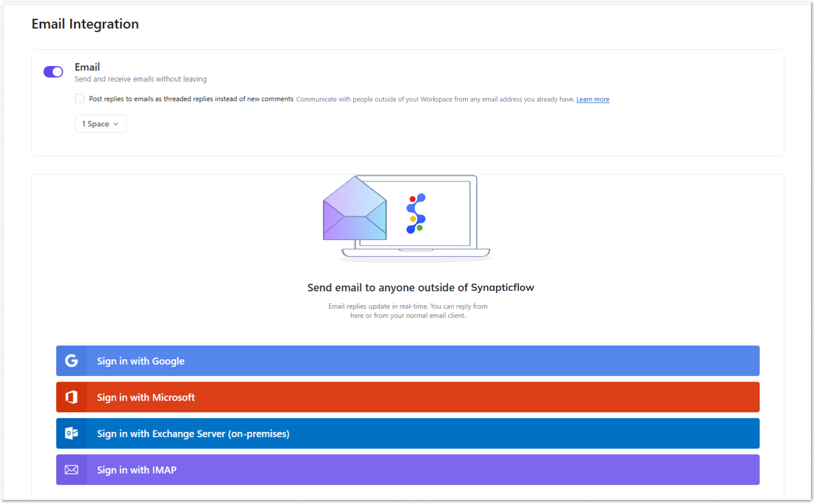Click the Email section title
The image size is (815, 504).
pyautogui.click(x=87, y=67)
